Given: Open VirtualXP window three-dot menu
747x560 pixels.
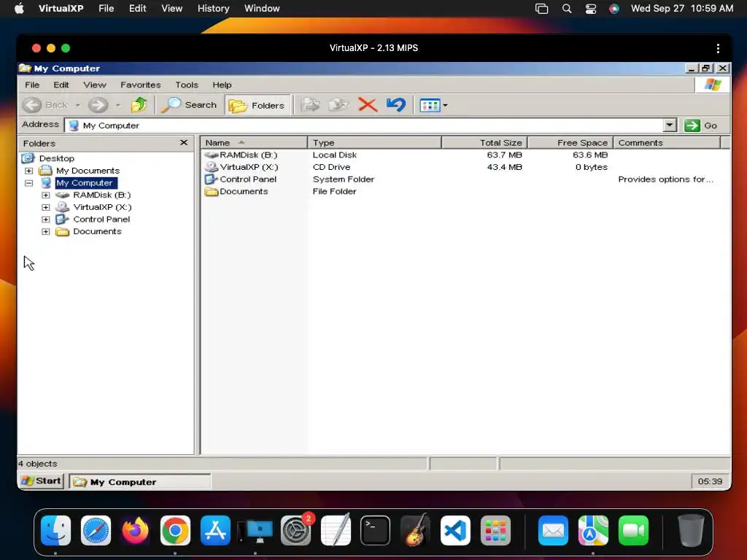Looking at the screenshot, I should (718, 48).
